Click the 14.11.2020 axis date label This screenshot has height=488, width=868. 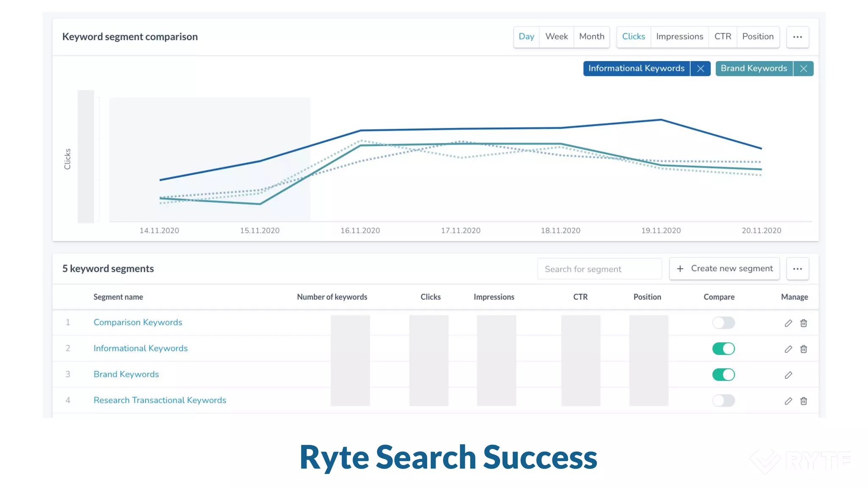pyautogui.click(x=159, y=230)
